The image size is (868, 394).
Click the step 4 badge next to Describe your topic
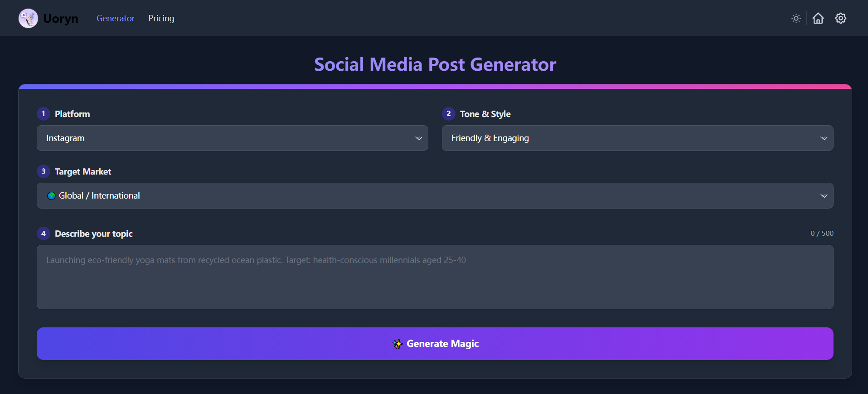pos(43,233)
